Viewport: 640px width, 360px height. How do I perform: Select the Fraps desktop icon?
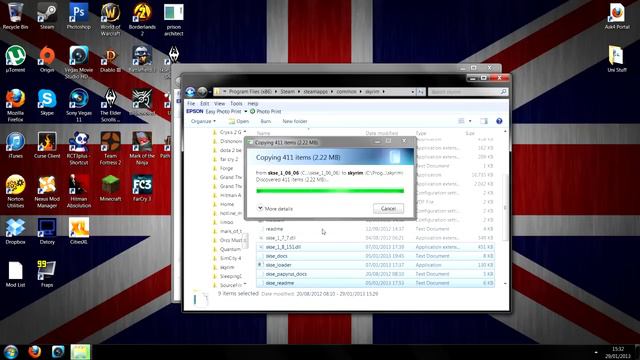pyautogui.click(x=47, y=274)
